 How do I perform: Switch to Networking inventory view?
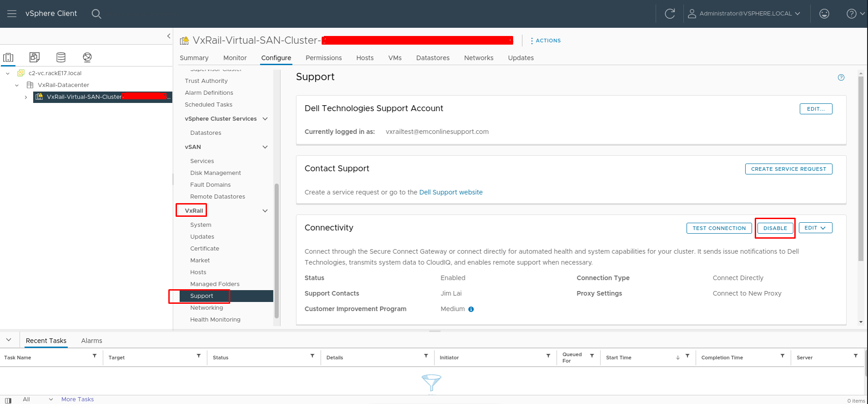[x=87, y=57]
